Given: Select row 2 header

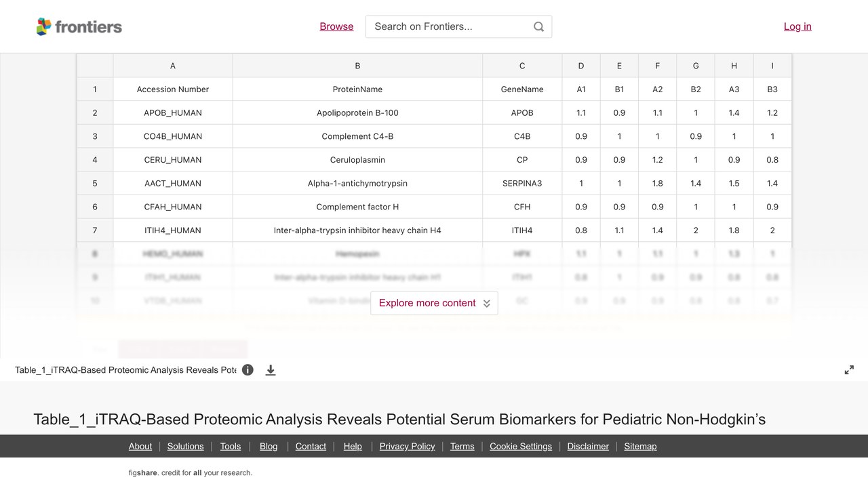Looking at the screenshot, I should [x=95, y=113].
